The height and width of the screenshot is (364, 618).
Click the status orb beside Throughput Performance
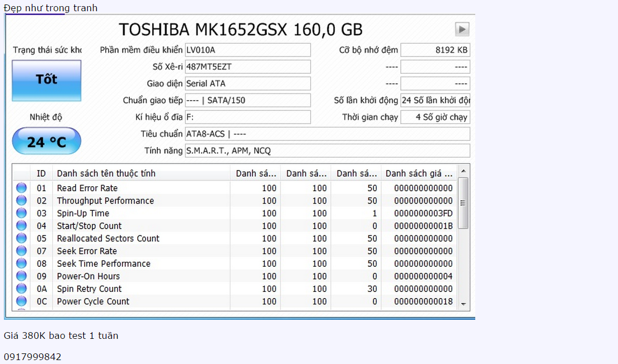(x=21, y=201)
